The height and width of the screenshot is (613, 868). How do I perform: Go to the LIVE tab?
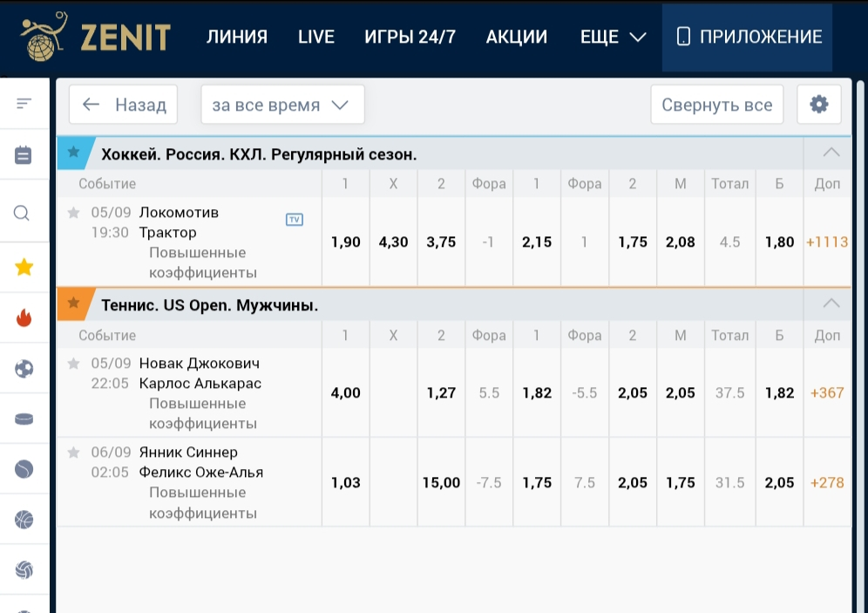(315, 37)
